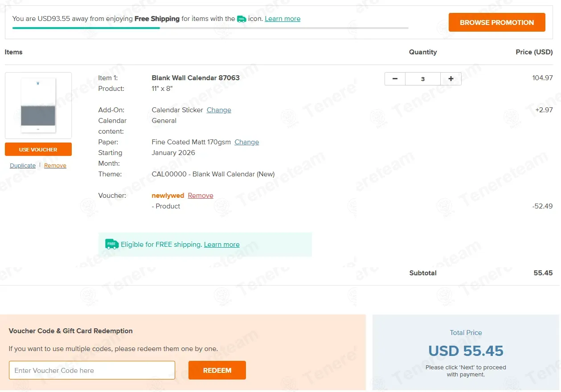This screenshot has width=561, height=392.
Task: Click Remove link under product thumbnail
Action: click(x=55, y=166)
